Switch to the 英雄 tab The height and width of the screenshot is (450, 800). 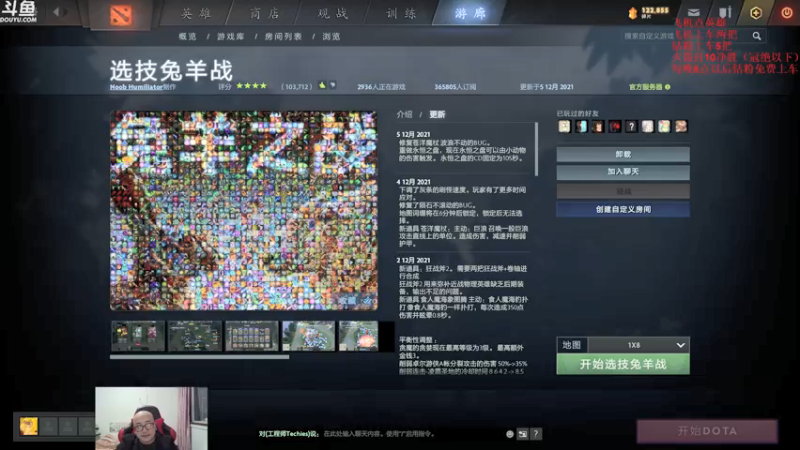196,13
